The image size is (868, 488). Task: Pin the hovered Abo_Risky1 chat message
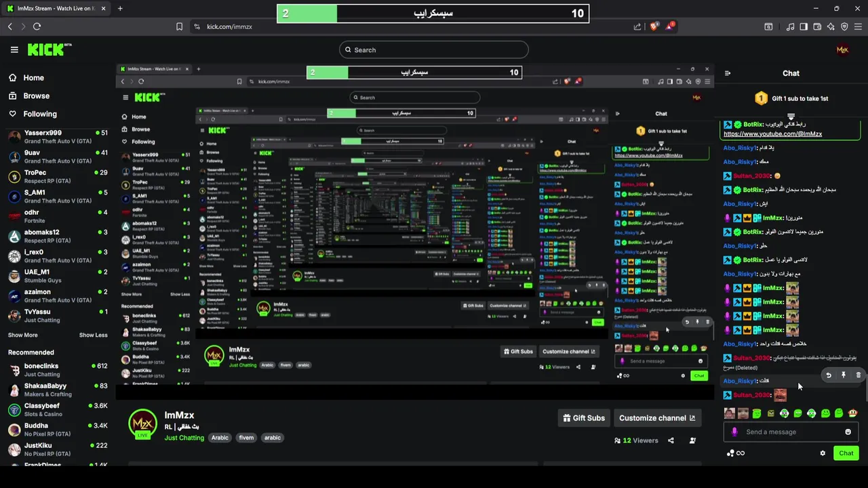tap(844, 375)
